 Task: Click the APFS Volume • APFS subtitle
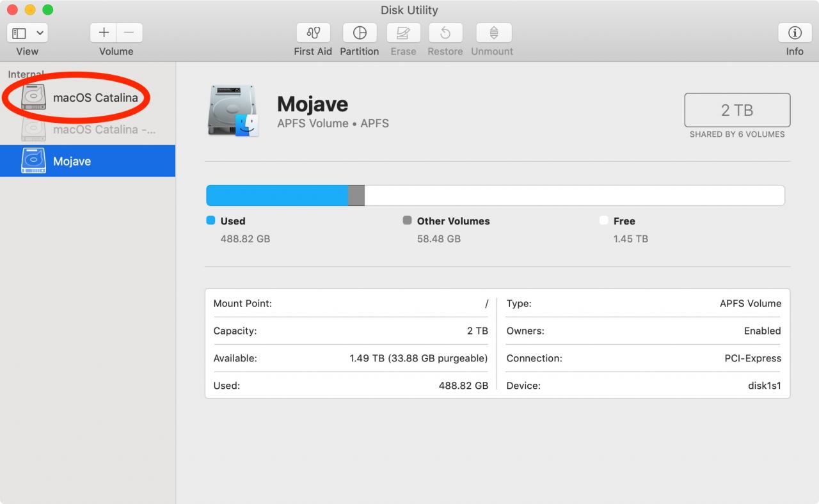pyautogui.click(x=333, y=123)
